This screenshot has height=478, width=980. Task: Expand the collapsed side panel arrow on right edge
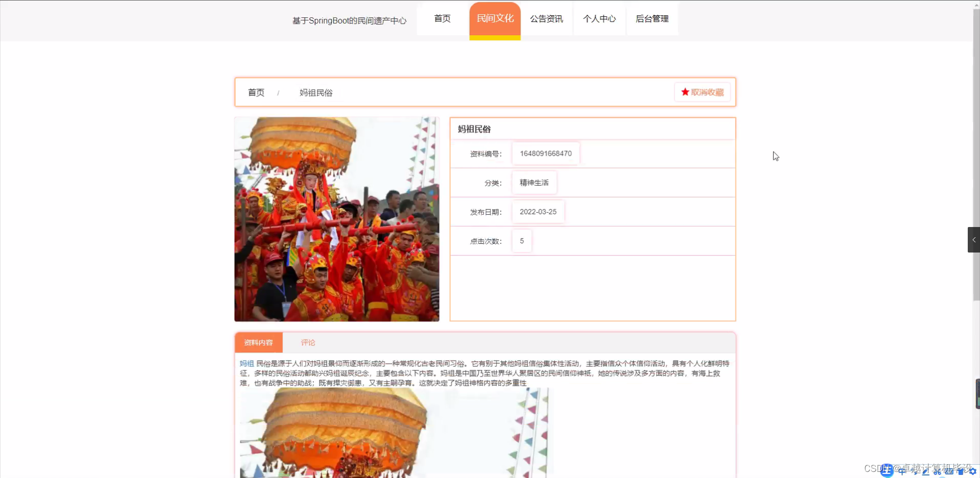[974, 240]
